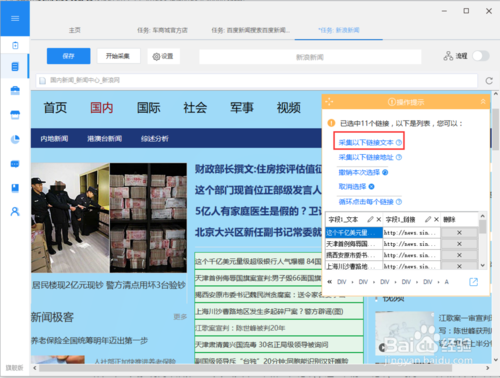The image size is (500, 378).
Task: Click the x icon on 字段1_文本 column header
Action: point(378,219)
